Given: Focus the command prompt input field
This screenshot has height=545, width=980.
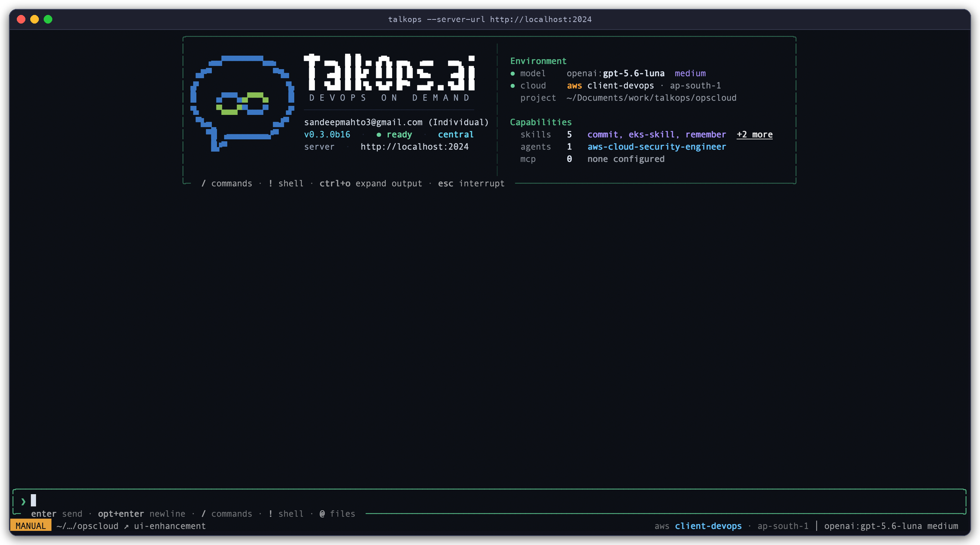Looking at the screenshot, I should (490, 501).
